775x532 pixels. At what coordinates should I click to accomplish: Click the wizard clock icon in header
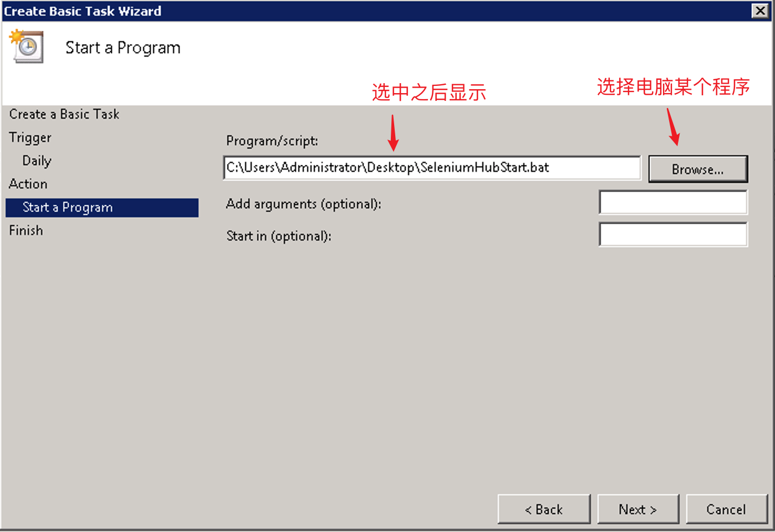26,46
